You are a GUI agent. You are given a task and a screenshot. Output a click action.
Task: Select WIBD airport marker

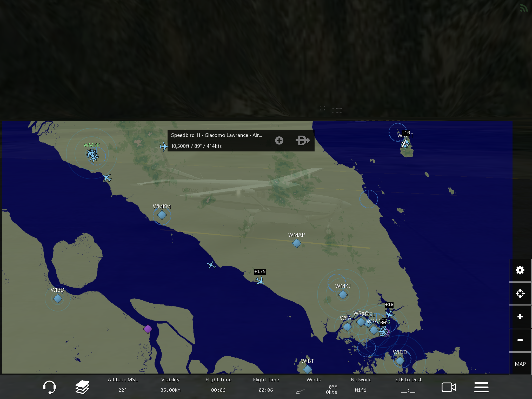[x=58, y=299]
